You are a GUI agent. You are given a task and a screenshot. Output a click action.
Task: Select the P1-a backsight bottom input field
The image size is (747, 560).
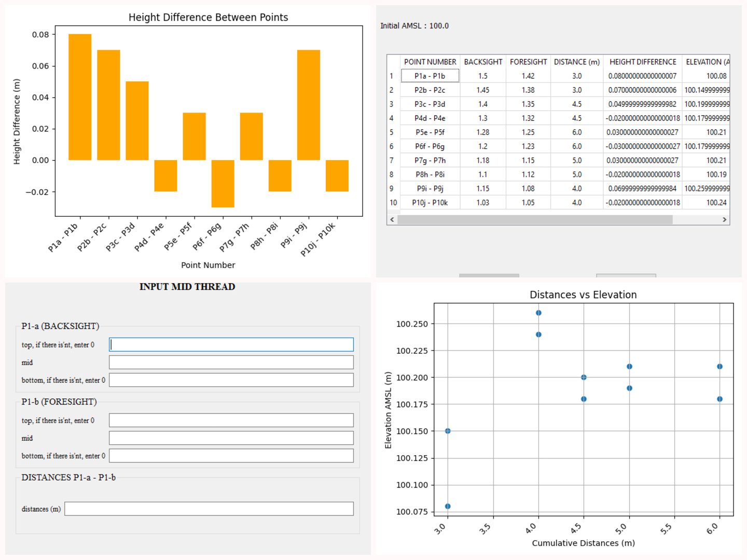[x=231, y=380]
